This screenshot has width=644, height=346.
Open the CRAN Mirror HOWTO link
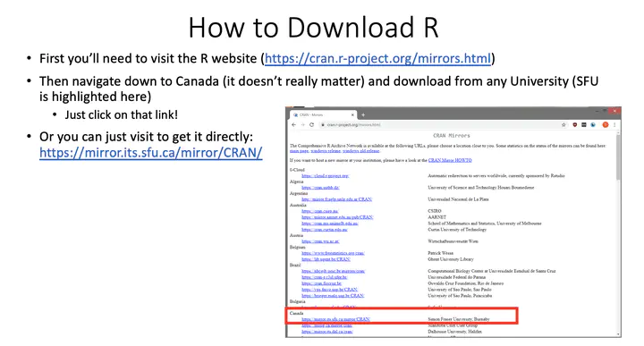pyautogui.click(x=450, y=160)
